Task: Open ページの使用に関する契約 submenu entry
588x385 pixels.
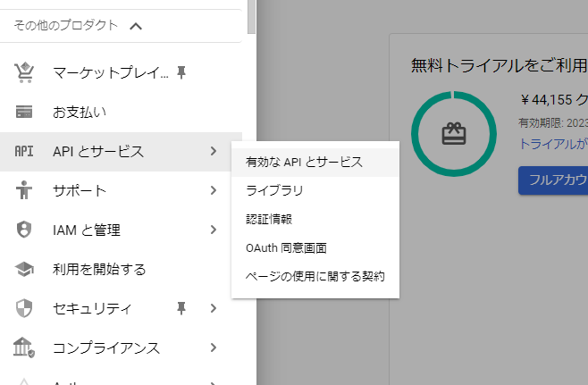Action: coord(315,276)
